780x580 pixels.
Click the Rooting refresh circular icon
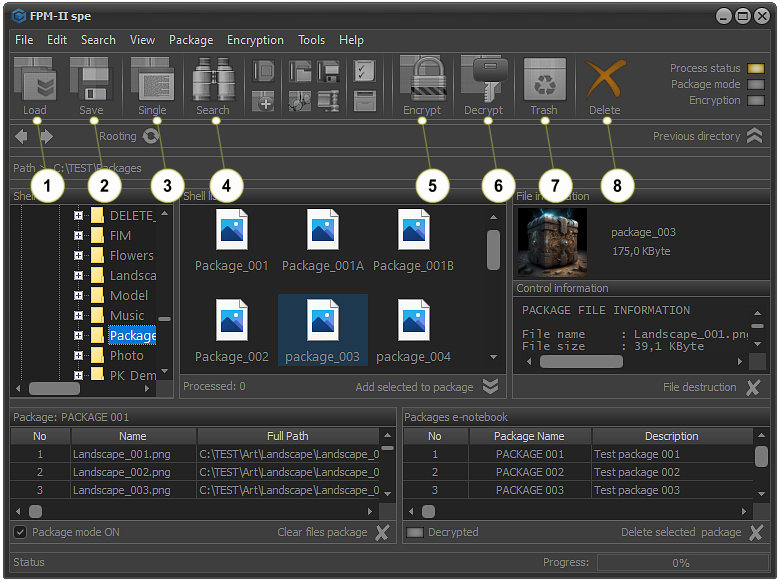[151, 136]
